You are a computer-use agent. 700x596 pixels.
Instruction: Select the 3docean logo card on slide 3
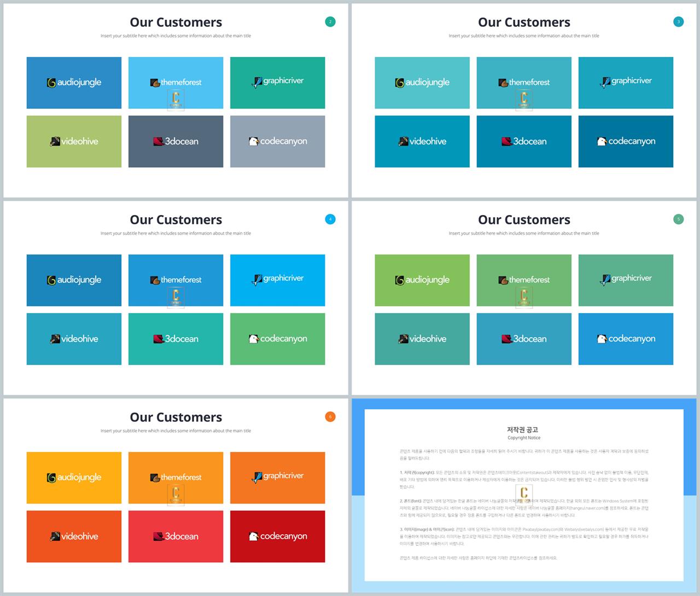(524, 141)
